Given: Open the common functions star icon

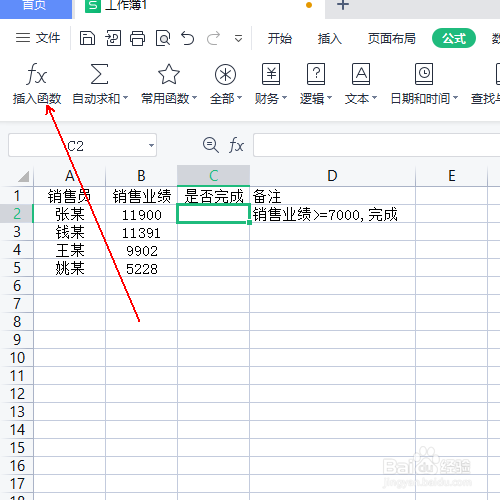Looking at the screenshot, I should [x=169, y=74].
